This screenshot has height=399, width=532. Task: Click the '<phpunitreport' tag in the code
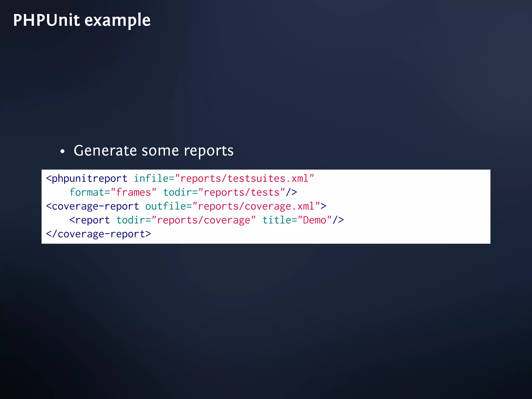[87, 179]
